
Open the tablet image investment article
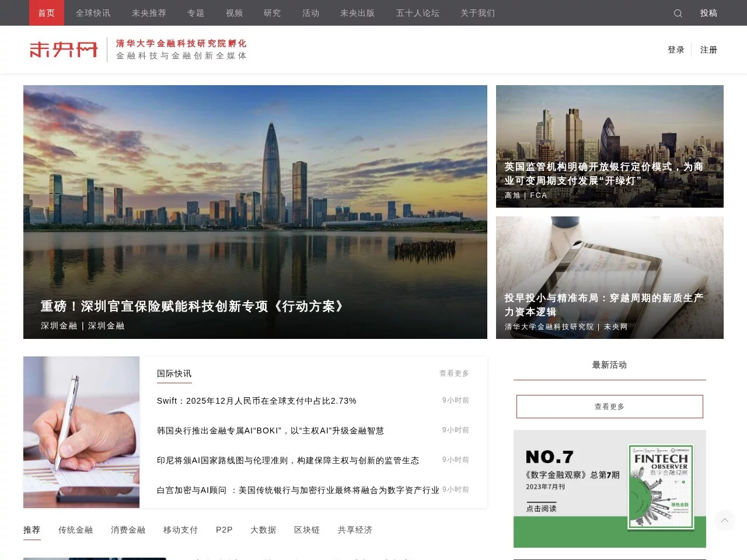coord(609,277)
